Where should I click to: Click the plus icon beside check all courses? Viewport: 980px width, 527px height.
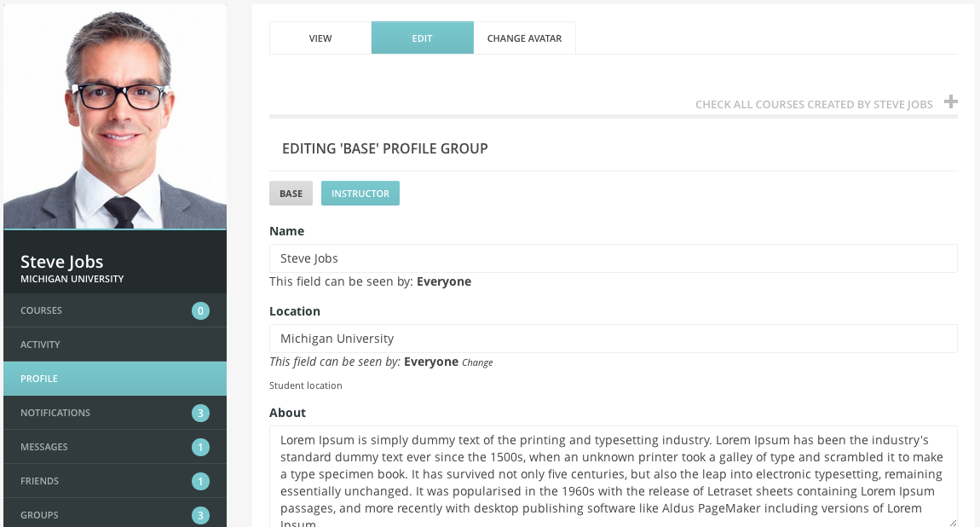[x=951, y=101]
